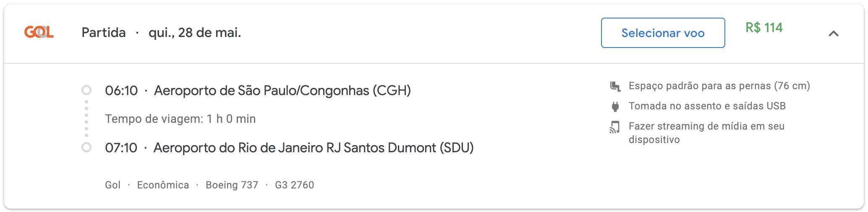This screenshot has width=868, height=212.
Task: Click the legroom seat icon
Action: (615, 86)
